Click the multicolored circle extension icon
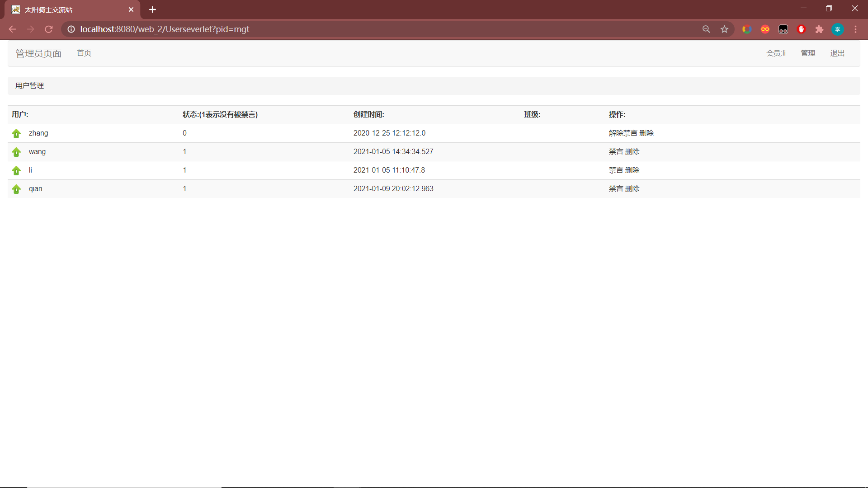 coord(747,29)
